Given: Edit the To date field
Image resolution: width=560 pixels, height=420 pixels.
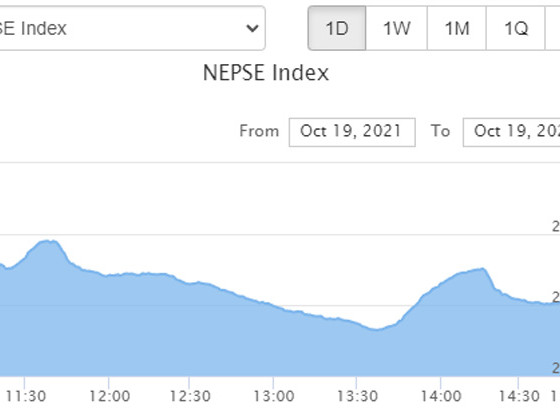Looking at the screenshot, I should click(511, 132).
